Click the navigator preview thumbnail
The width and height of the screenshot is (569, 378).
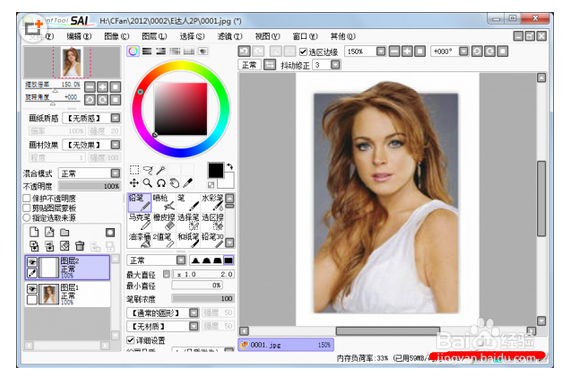pyautogui.click(x=72, y=62)
